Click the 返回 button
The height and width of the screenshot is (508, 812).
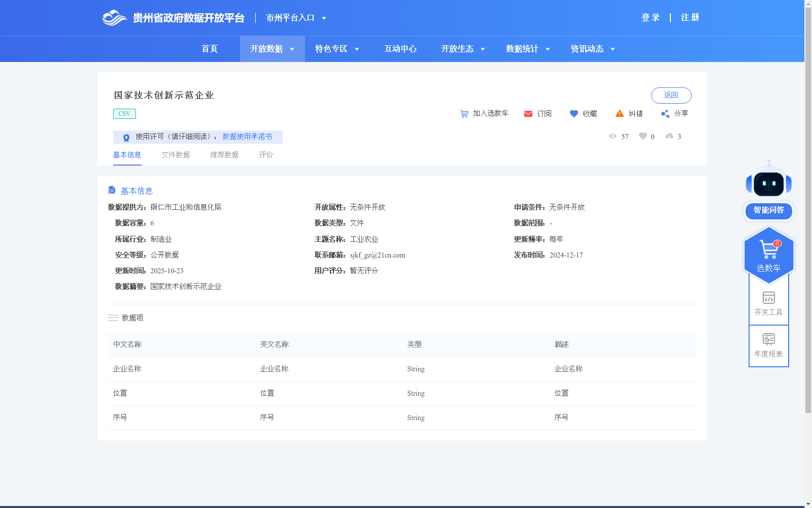[671, 96]
